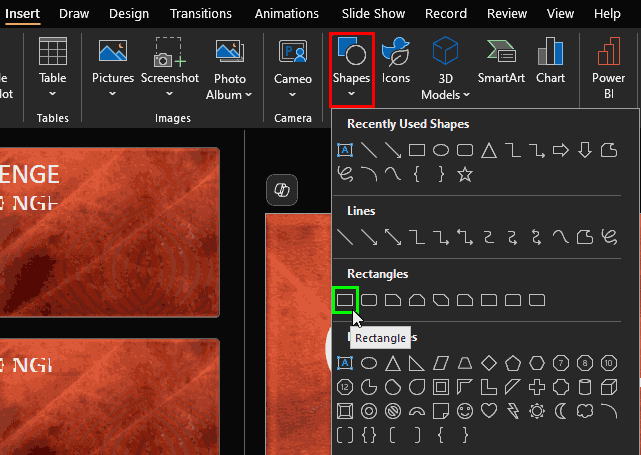The width and height of the screenshot is (641, 455).
Task: Pick the Star in Recently Used Shapes
Action: 465,175
